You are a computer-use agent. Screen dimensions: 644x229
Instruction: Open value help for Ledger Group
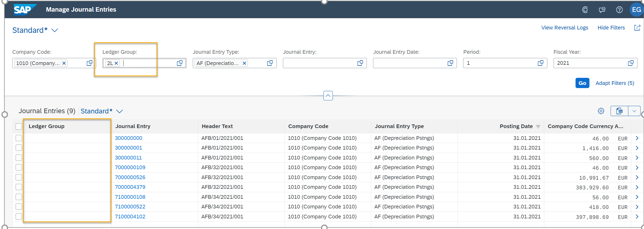[180, 63]
